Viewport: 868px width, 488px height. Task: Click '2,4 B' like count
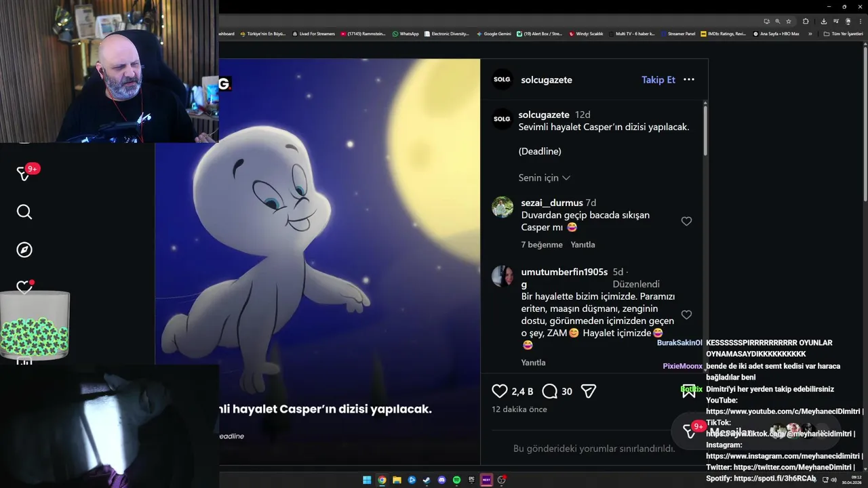[522, 392]
